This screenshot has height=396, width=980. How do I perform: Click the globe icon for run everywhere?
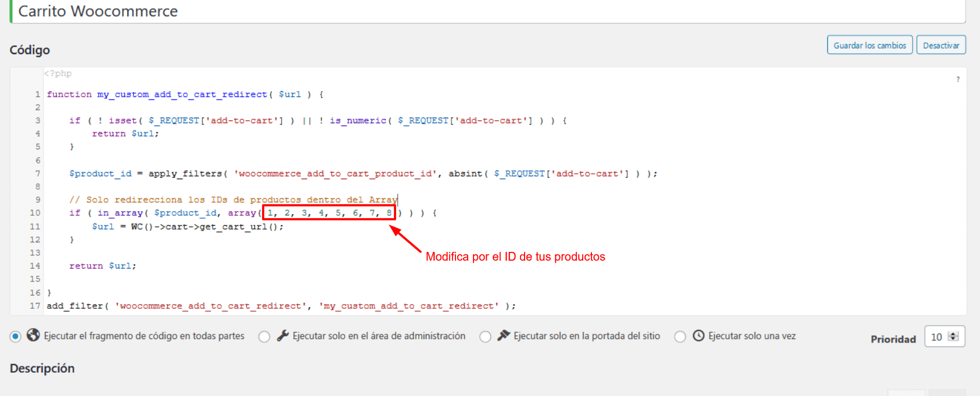[x=34, y=335]
